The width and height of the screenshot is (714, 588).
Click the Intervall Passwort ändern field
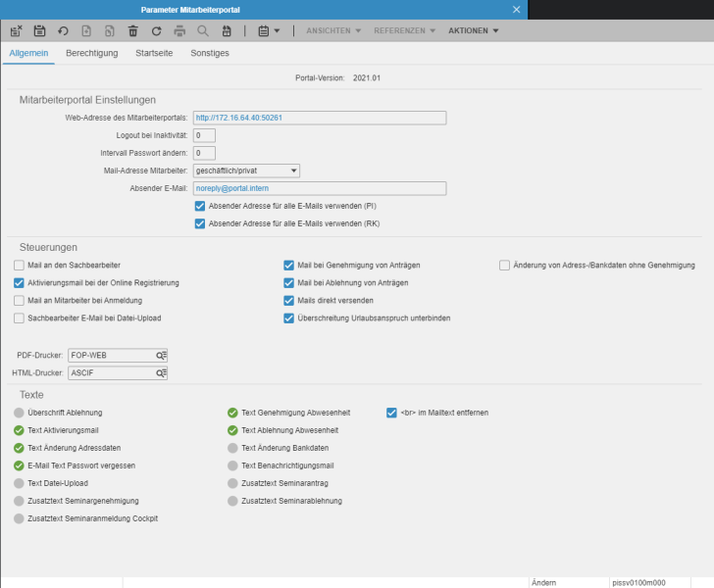coord(204,154)
